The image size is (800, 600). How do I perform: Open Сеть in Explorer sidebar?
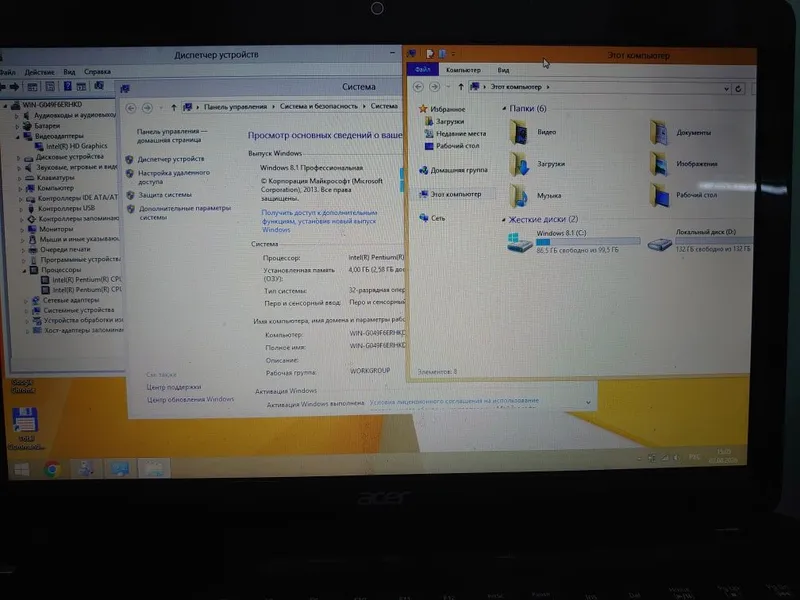coord(432,218)
